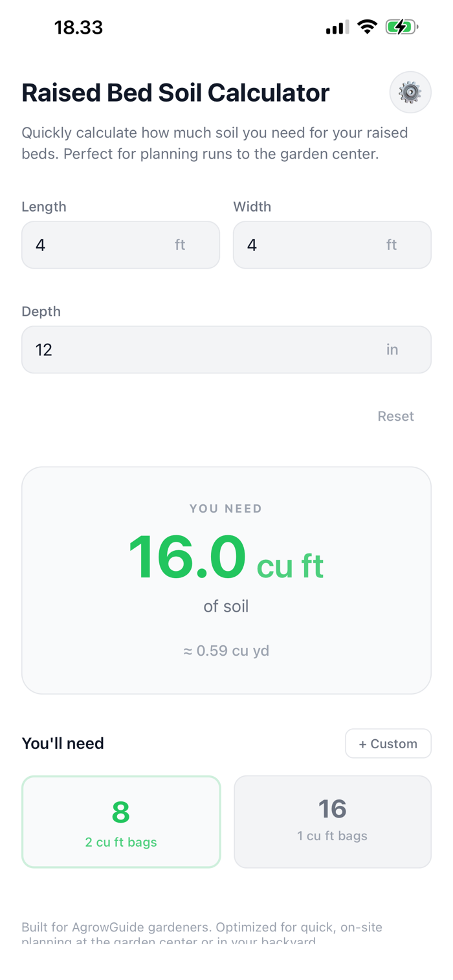
Task: Tap the Raised Bed Soil Calculator title
Action: coord(175,93)
